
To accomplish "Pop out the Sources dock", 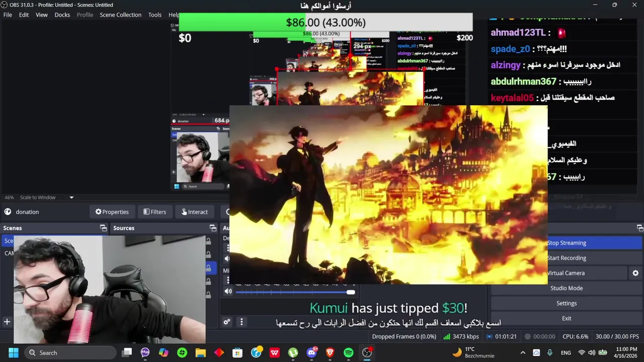I will coord(213,228).
